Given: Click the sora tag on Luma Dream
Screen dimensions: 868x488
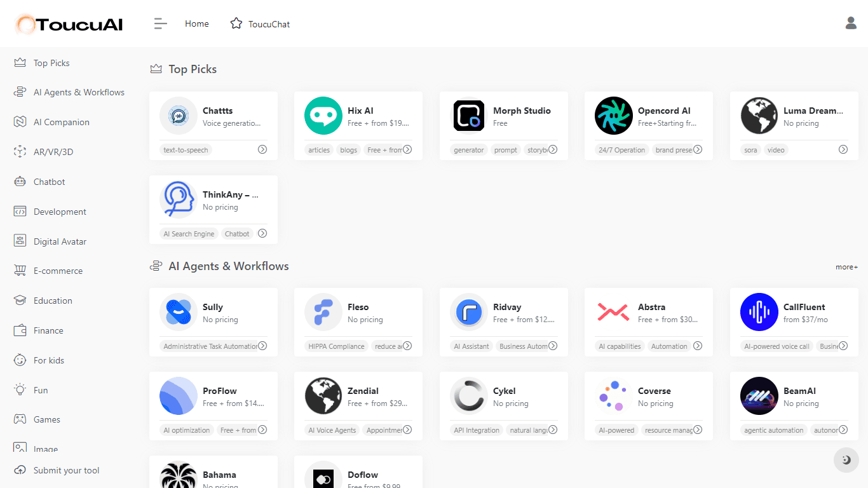Looking at the screenshot, I should pos(750,150).
